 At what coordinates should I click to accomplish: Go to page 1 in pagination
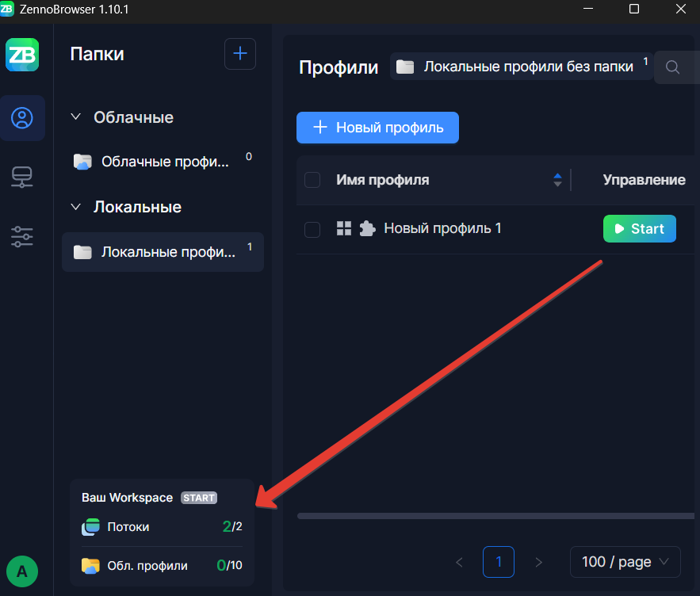coord(498,562)
